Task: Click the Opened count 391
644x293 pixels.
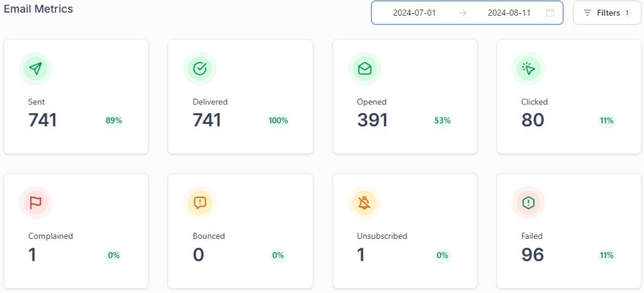Action: point(372,120)
